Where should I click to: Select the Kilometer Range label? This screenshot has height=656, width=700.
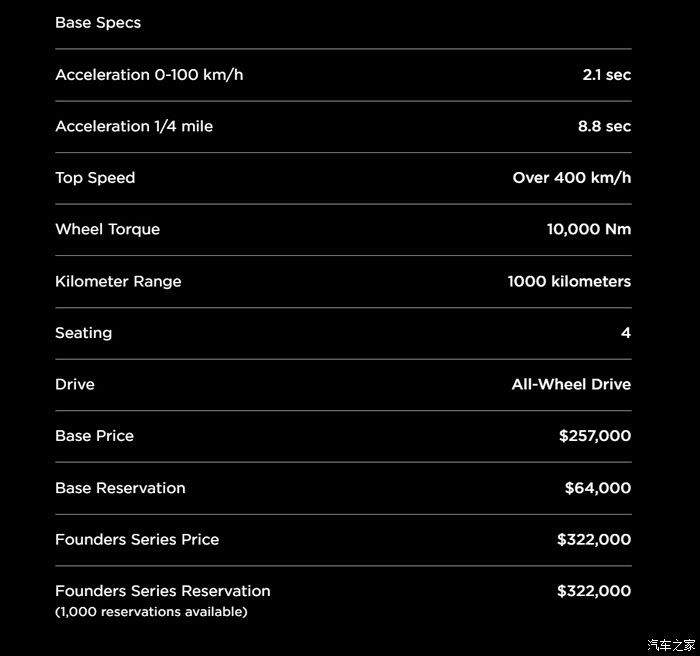click(x=118, y=281)
